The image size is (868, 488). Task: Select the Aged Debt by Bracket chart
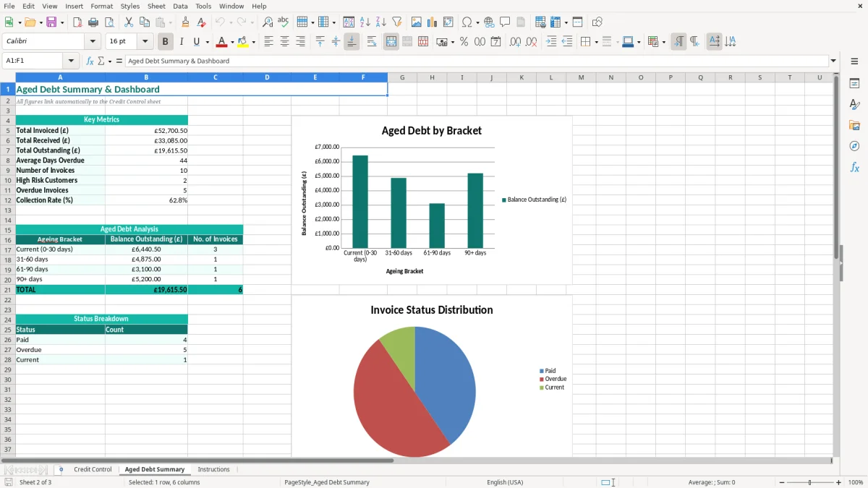click(432, 200)
